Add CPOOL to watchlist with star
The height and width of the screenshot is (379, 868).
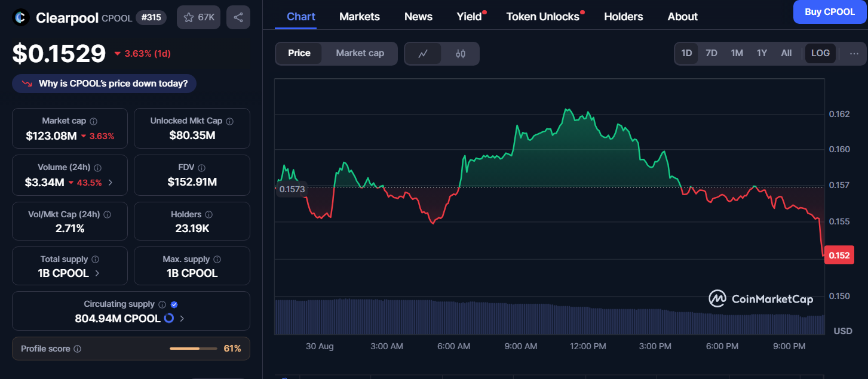click(198, 17)
